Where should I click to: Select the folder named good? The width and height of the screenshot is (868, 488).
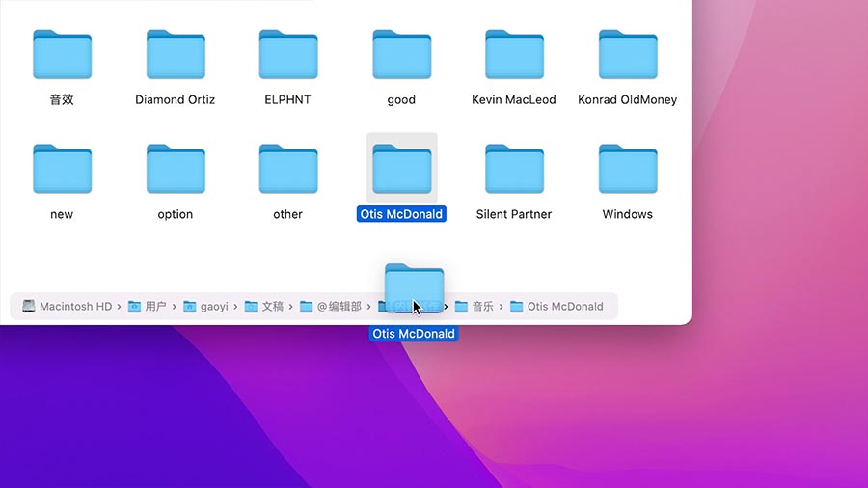(401, 55)
